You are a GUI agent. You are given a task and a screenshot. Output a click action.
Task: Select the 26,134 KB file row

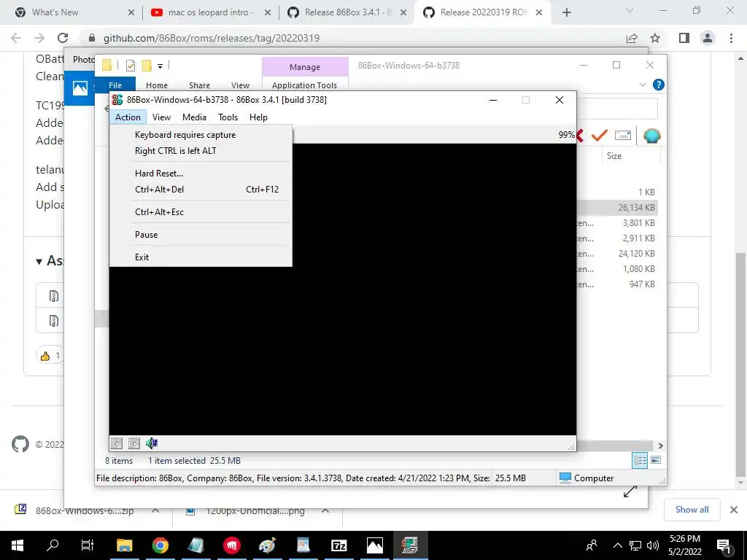pyautogui.click(x=617, y=208)
